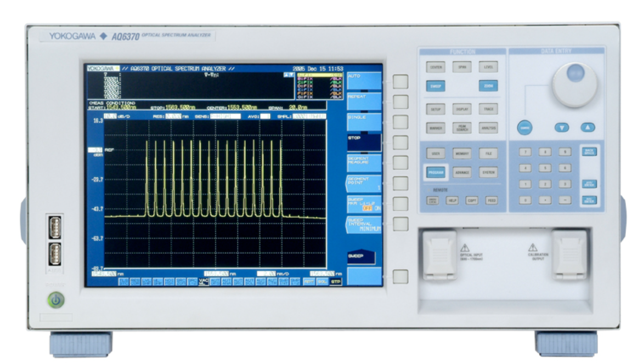Tap numeric key 3

click(x=565, y=184)
